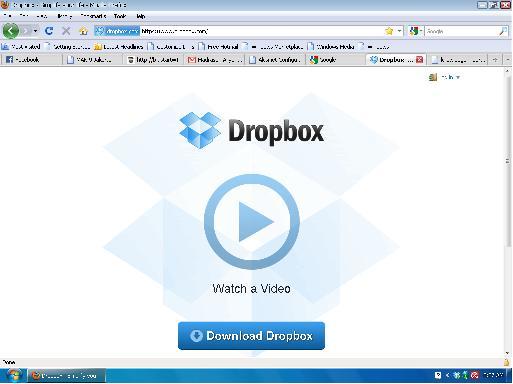Open the Latest Headlines feed bookmark

(x=119, y=47)
